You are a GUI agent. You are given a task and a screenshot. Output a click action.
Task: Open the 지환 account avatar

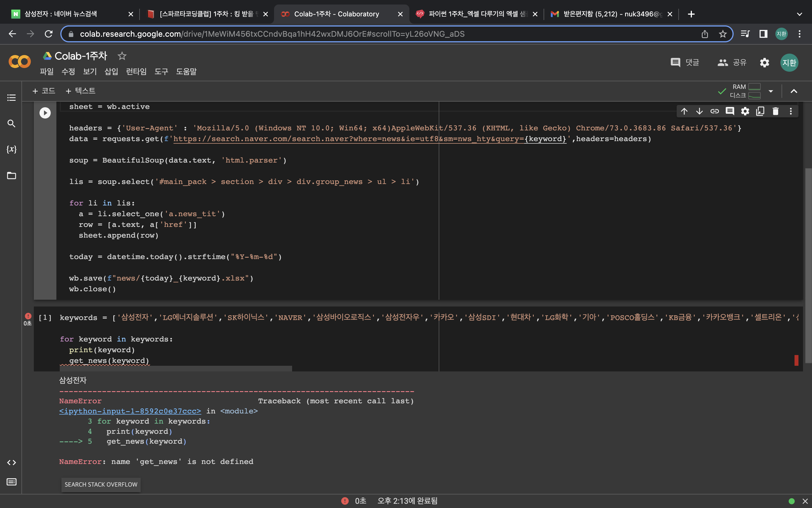pyautogui.click(x=789, y=62)
